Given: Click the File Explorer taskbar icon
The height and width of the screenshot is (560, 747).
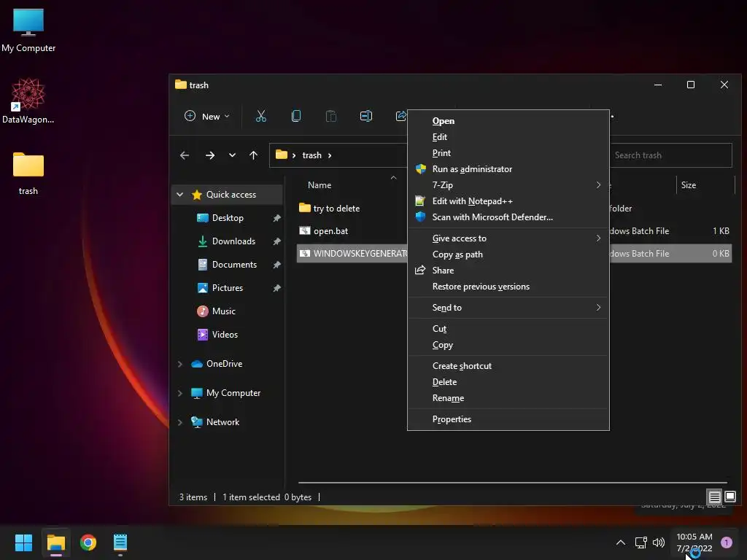Looking at the screenshot, I should (55, 542).
